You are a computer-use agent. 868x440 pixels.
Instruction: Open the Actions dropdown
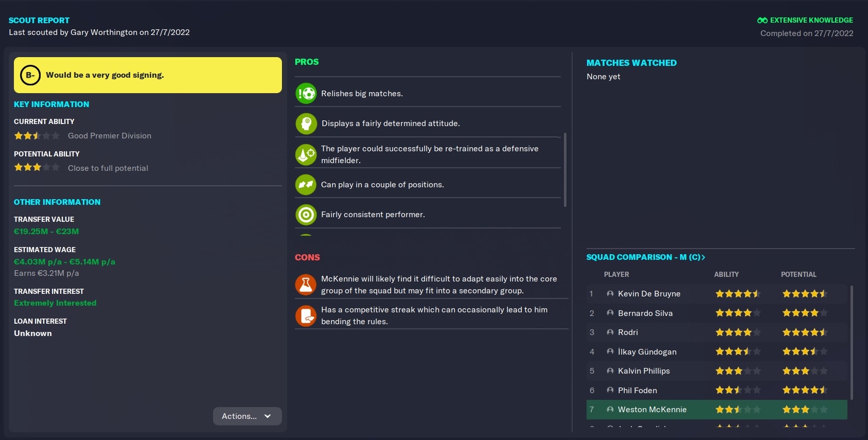coord(247,416)
